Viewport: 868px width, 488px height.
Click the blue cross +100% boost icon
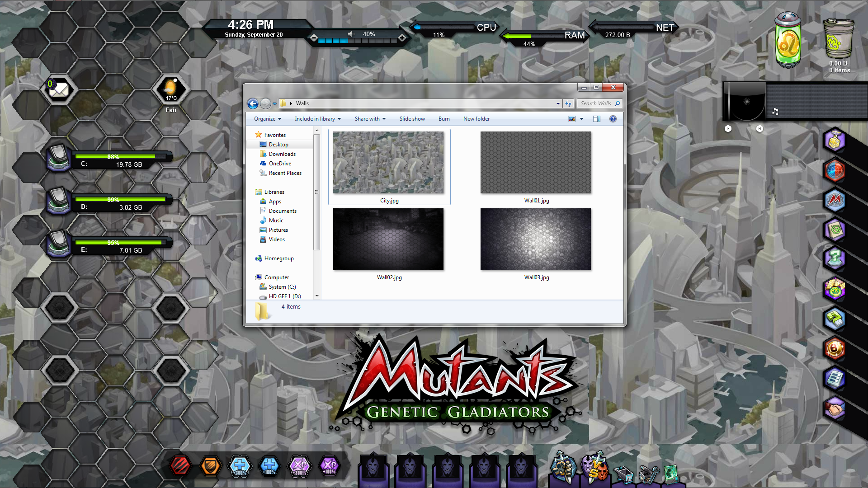point(269,465)
